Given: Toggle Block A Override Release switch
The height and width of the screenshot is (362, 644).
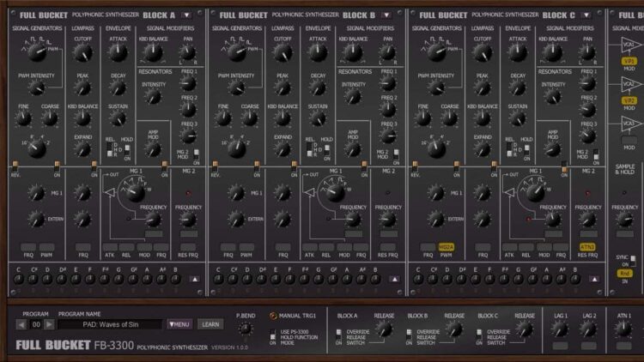Looking at the screenshot, I should pos(338,334).
